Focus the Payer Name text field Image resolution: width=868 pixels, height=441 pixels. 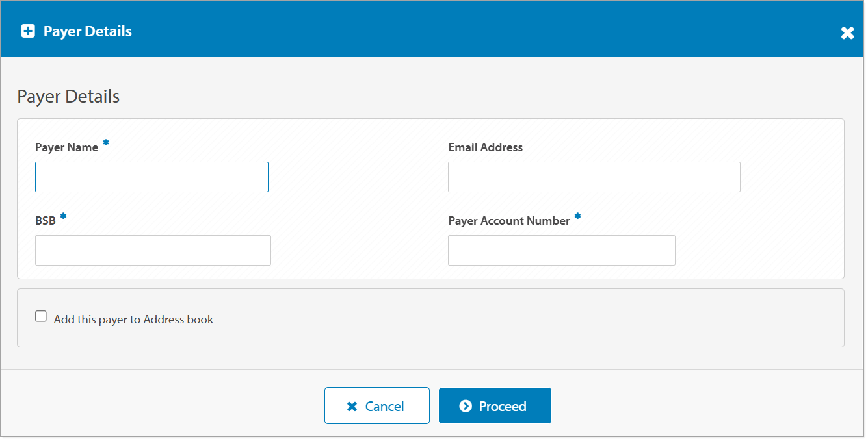(151, 177)
